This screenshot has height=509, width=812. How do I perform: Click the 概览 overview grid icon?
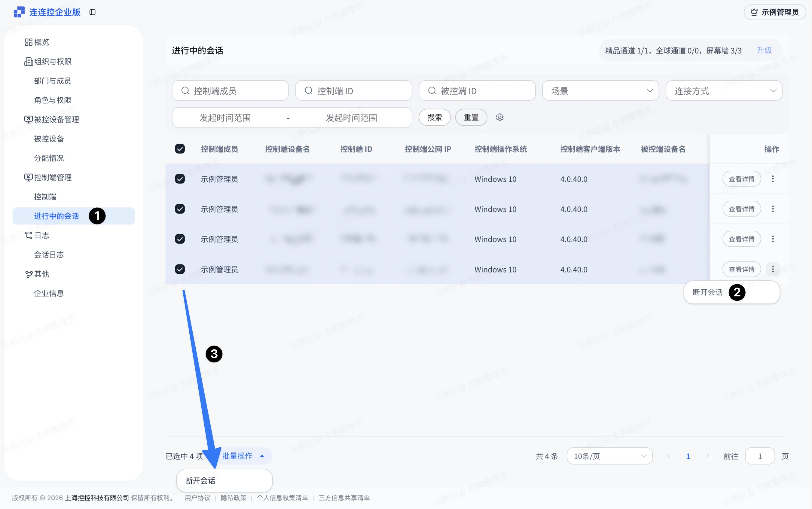(x=29, y=42)
